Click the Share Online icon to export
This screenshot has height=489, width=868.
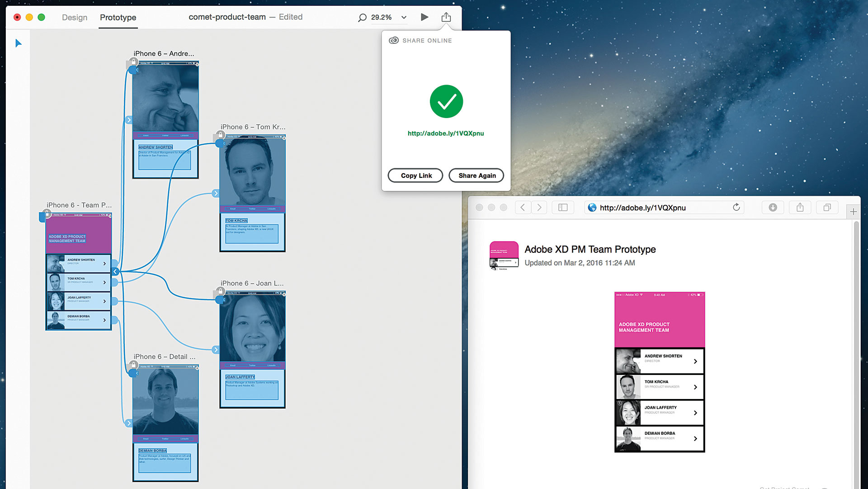tap(447, 17)
